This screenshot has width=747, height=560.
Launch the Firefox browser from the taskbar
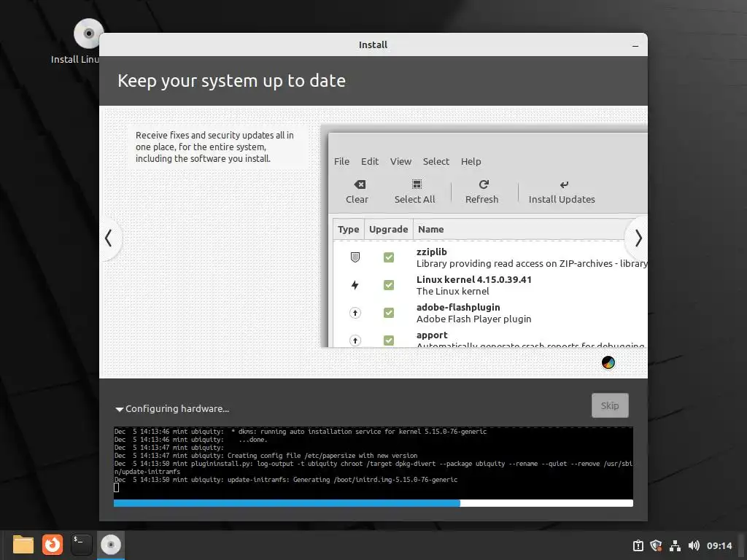pyautogui.click(x=53, y=545)
